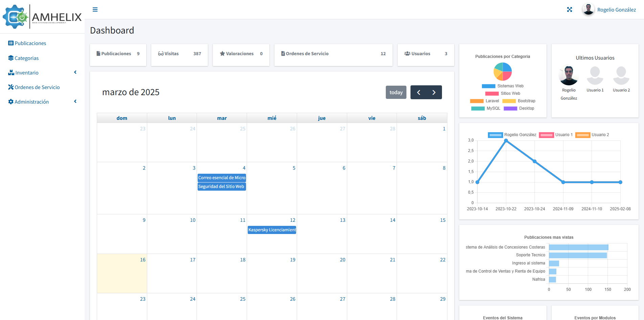Toggle Usuario 2 series in chart legend
The height and width of the screenshot is (320, 644).
(x=582, y=135)
